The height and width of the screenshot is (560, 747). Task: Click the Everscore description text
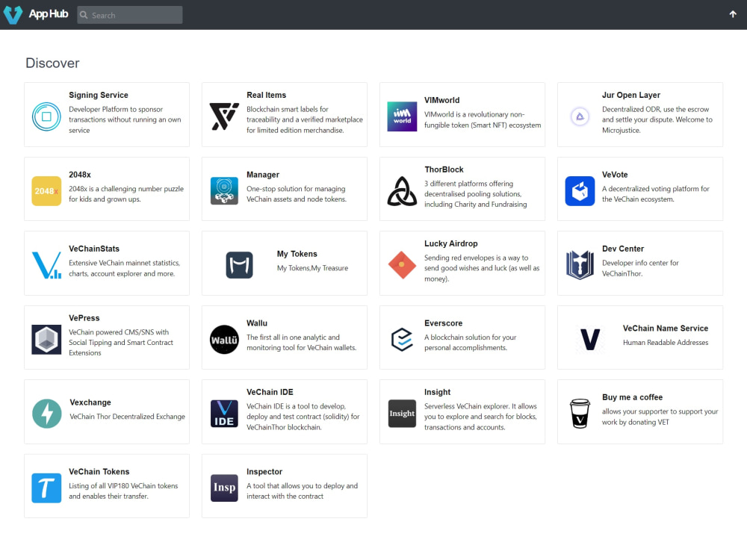pos(470,343)
